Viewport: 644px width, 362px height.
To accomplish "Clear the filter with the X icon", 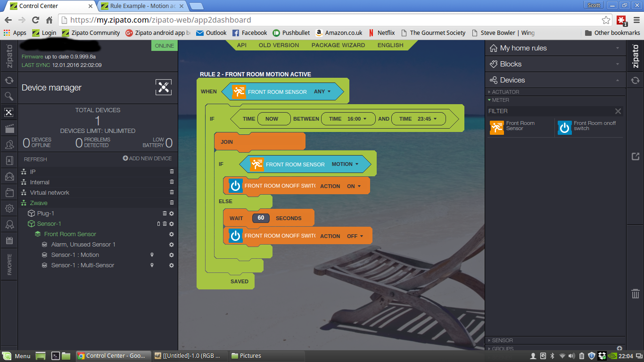I will click(618, 111).
